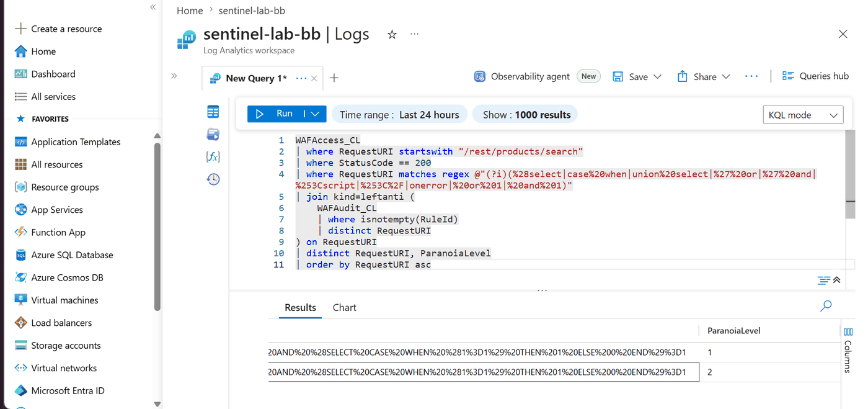868x409 pixels.
Task: Open Application Templates
Action: coord(76,142)
